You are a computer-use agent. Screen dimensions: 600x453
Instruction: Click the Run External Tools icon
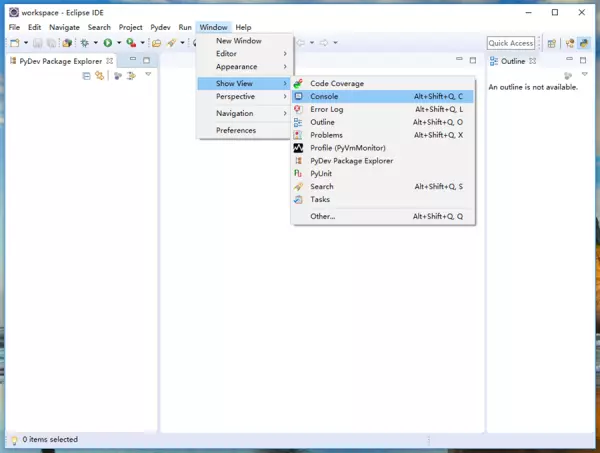click(x=131, y=43)
